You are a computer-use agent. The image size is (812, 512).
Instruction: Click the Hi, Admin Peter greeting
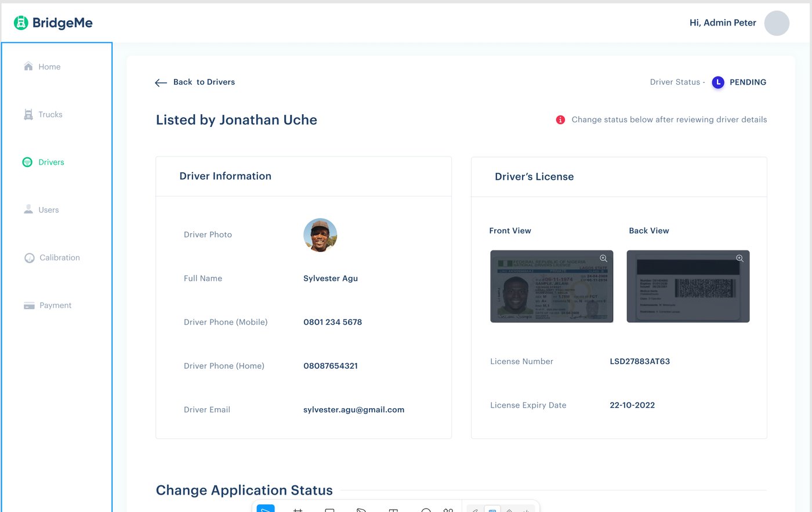pos(723,23)
